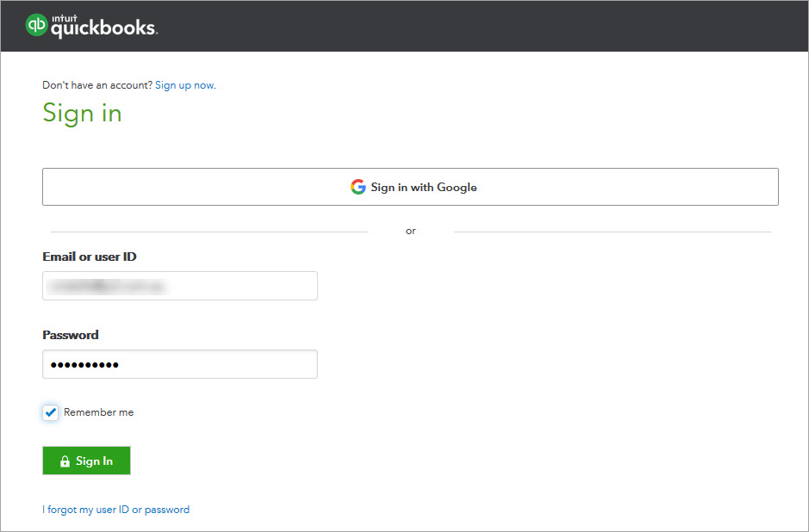Click the Remember me label text
Viewport: 809px width, 532px height.
(98, 411)
